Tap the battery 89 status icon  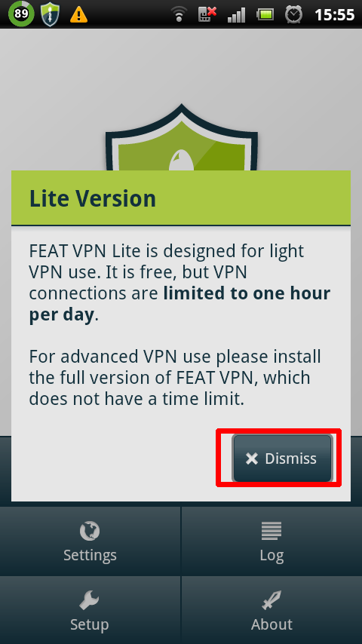coord(21,14)
